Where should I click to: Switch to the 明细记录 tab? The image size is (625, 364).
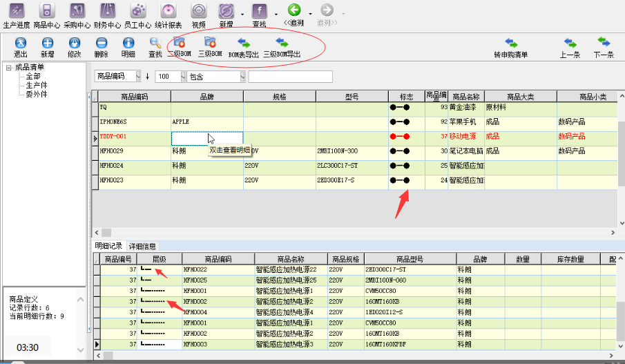[108, 246]
